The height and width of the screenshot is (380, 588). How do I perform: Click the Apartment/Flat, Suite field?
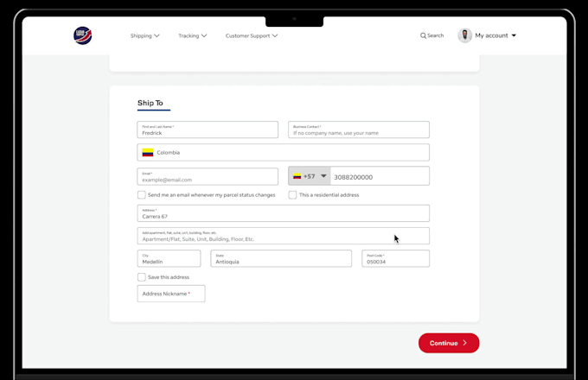point(283,236)
